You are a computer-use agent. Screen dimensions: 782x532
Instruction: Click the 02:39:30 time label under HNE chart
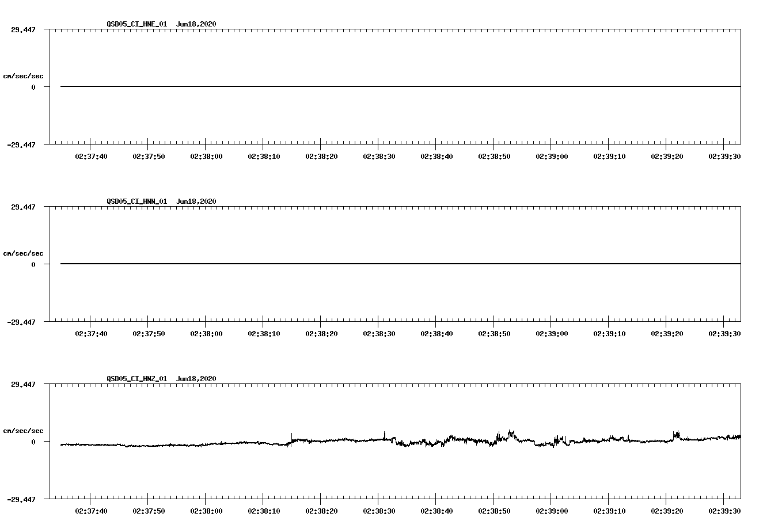pyautogui.click(x=724, y=157)
